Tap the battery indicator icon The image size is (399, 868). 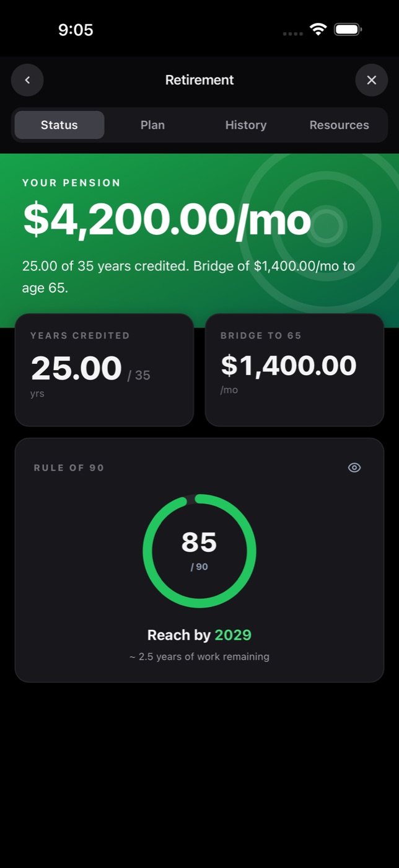point(348,29)
